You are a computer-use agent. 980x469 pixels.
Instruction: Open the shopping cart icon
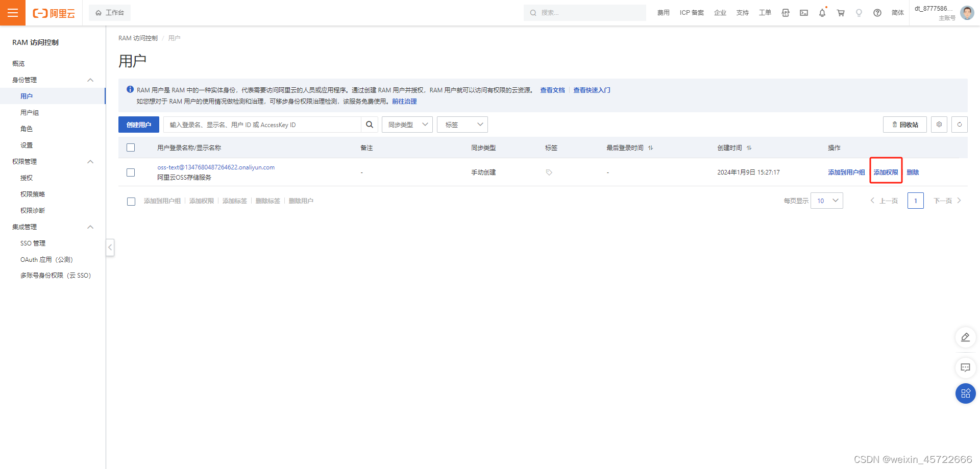point(841,13)
